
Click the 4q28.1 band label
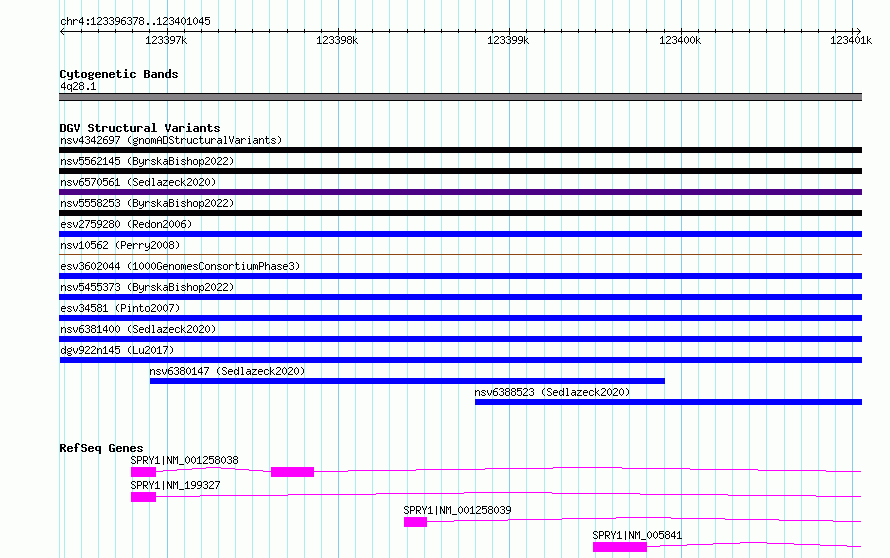point(78,86)
